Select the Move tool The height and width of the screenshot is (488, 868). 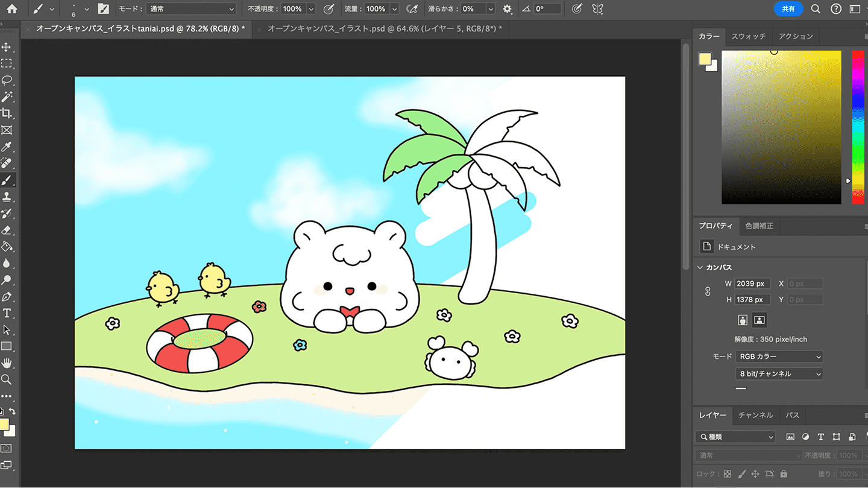pos(7,47)
